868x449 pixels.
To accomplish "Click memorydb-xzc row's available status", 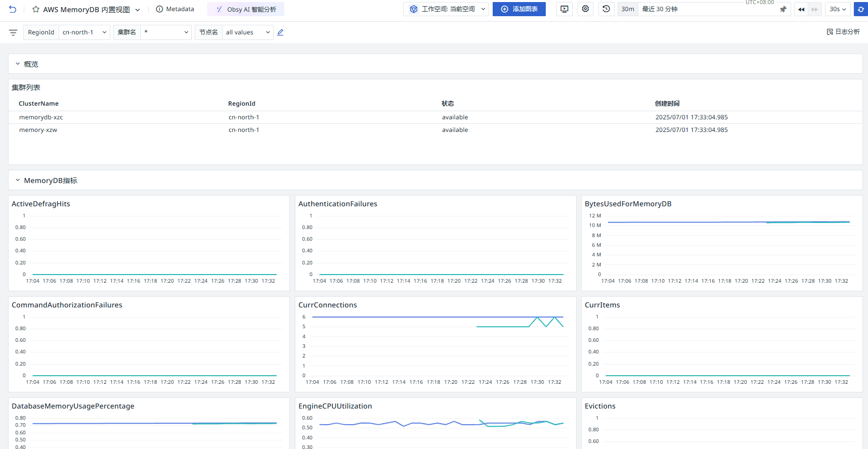I will click(x=455, y=117).
